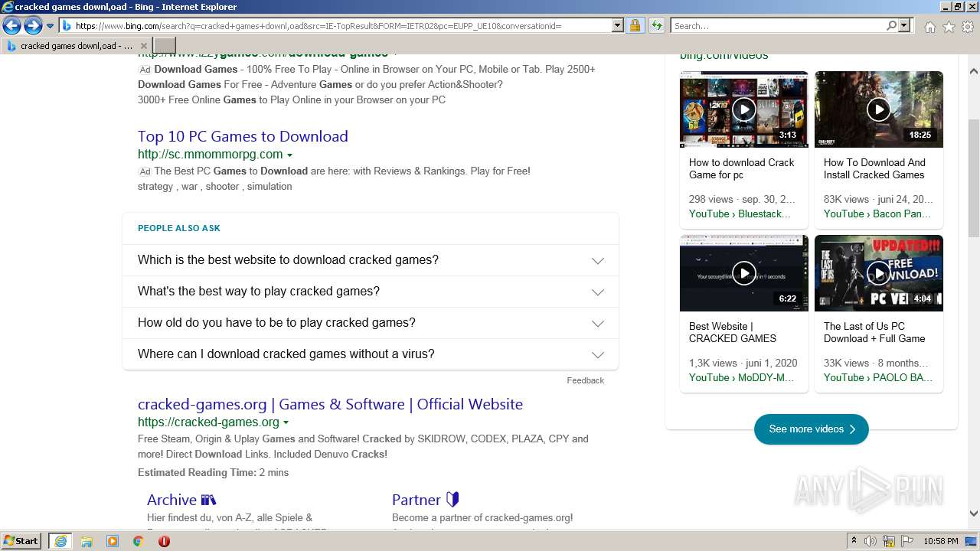980x551 pixels.
Task: Refresh the page with the green arrows icon
Action: coord(656,26)
